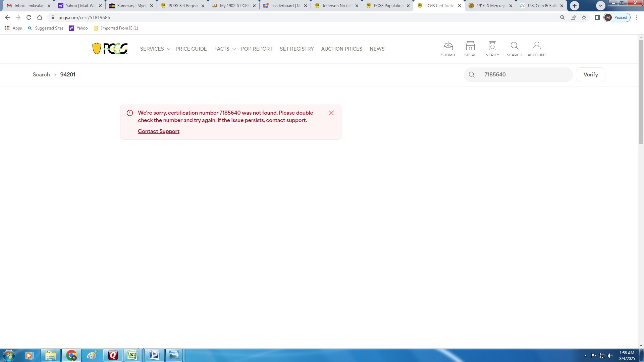The image size is (644, 362).
Task: Open Windows Start menu
Action: click(x=9, y=355)
